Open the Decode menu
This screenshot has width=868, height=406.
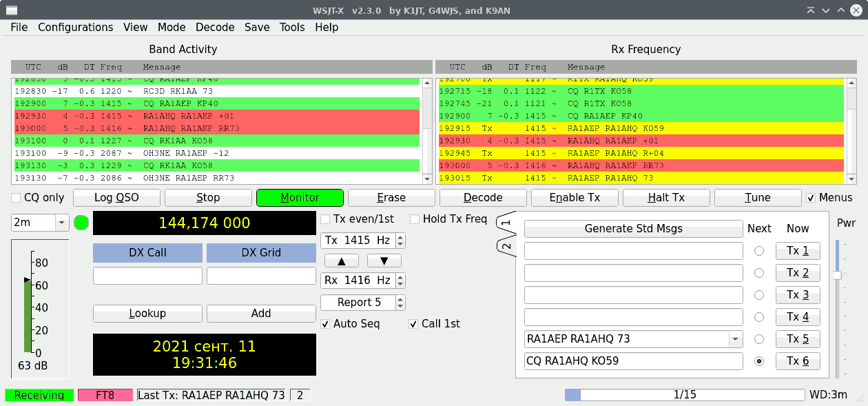(215, 28)
